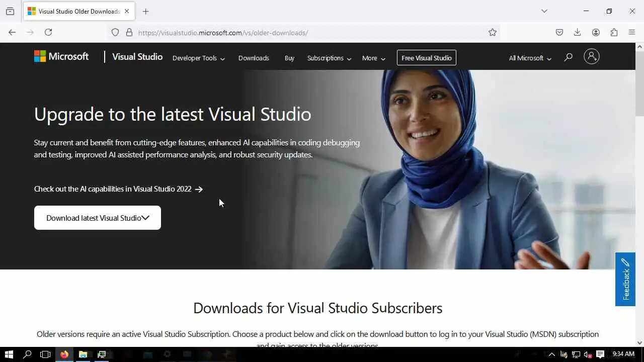This screenshot has height=362, width=644.
Task: Scrollbar down arrow at page bottom
Action: coord(639,343)
